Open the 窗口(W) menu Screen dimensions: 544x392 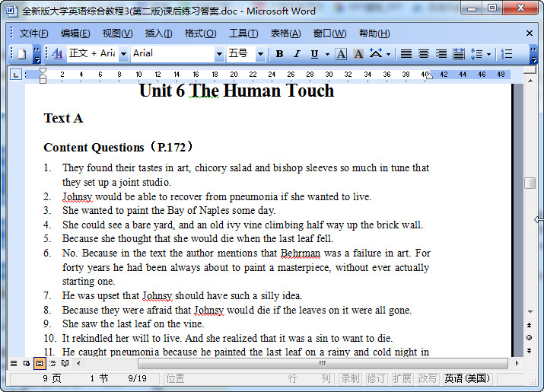coord(329,33)
